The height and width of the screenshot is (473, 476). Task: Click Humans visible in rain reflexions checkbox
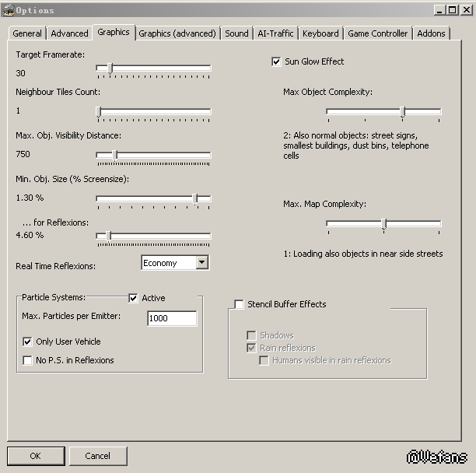(x=264, y=361)
